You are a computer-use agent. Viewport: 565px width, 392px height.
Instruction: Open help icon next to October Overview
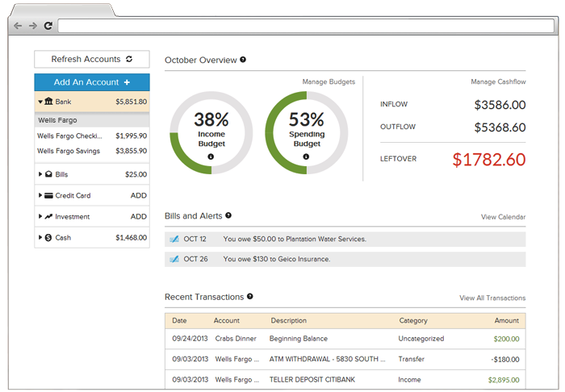coord(243,60)
